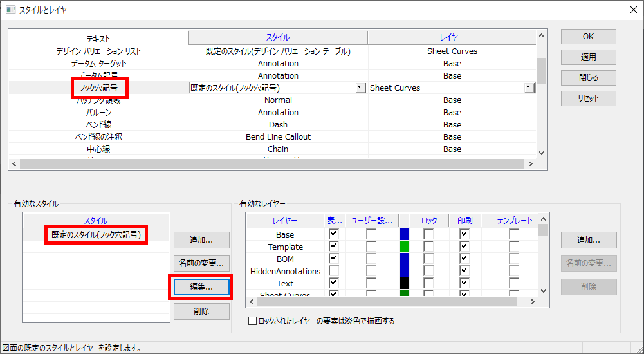Uncheck the 表示 checkbox for Template layer
This screenshot has height=354, width=644.
[334, 247]
